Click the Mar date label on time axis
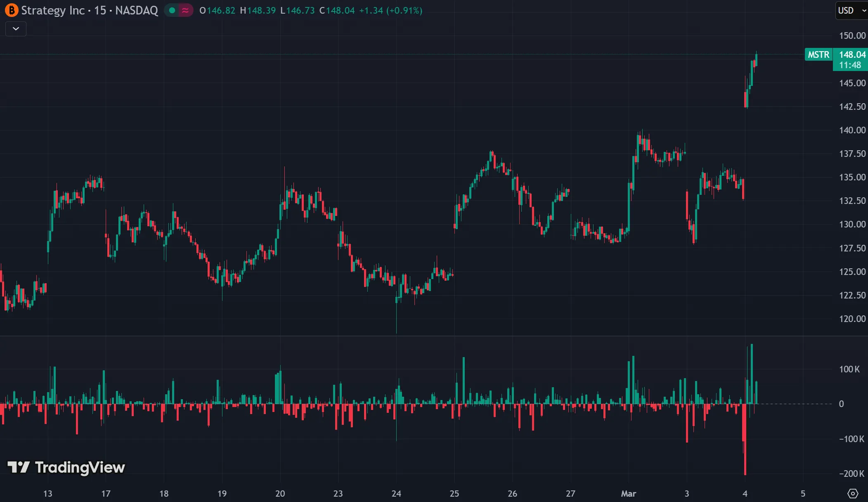Viewport: 868px width, 502px height. point(628,493)
